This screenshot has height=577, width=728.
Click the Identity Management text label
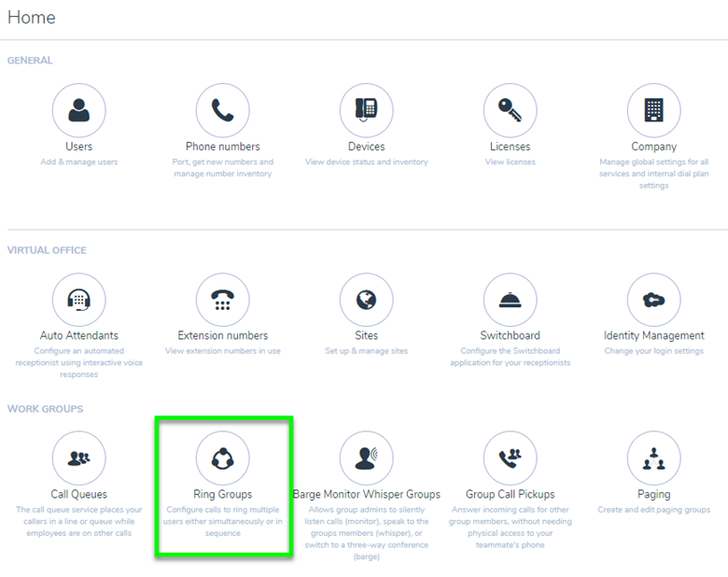[x=653, y=335]
